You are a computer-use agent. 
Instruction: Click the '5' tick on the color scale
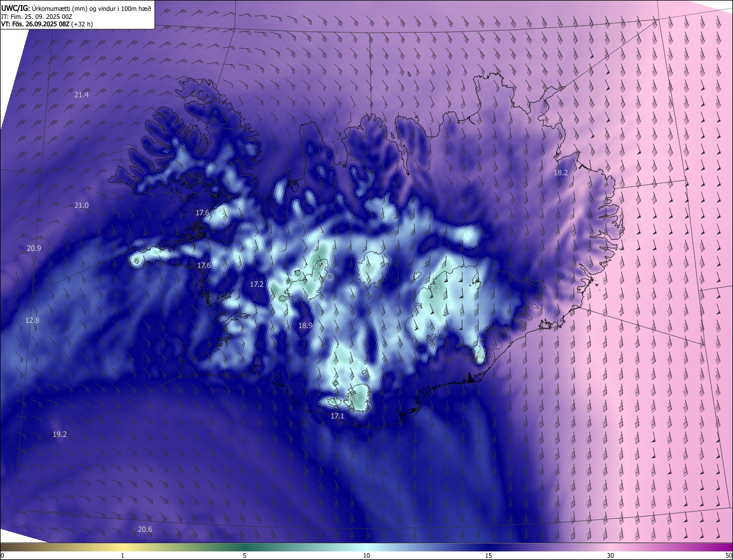[x=245, y=555]
